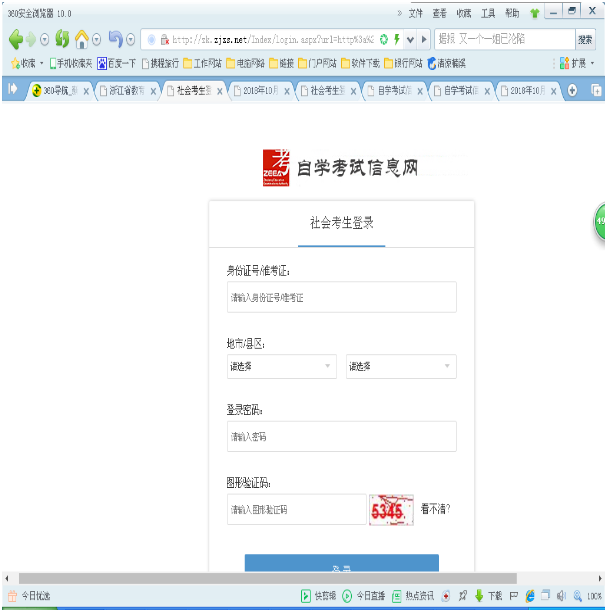This screenshot has height=611, width=606.
Task: Open new tab with plus icon
Action: (572, 90)
